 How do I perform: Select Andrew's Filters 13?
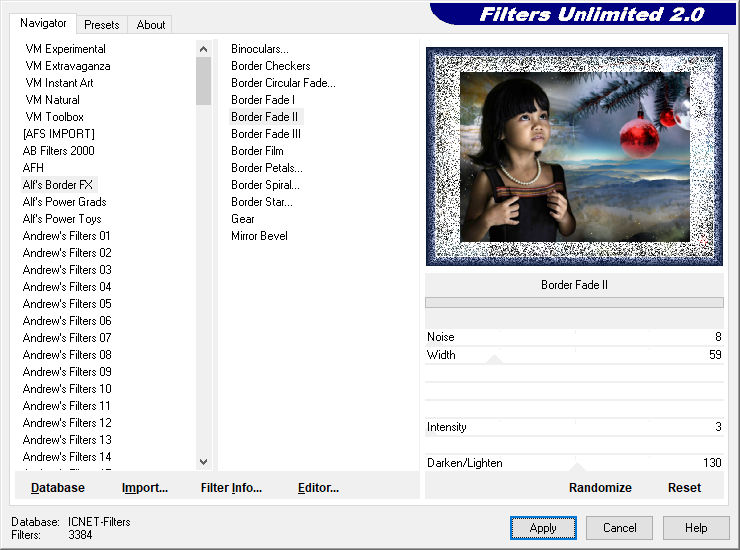[x=67, y=440]
